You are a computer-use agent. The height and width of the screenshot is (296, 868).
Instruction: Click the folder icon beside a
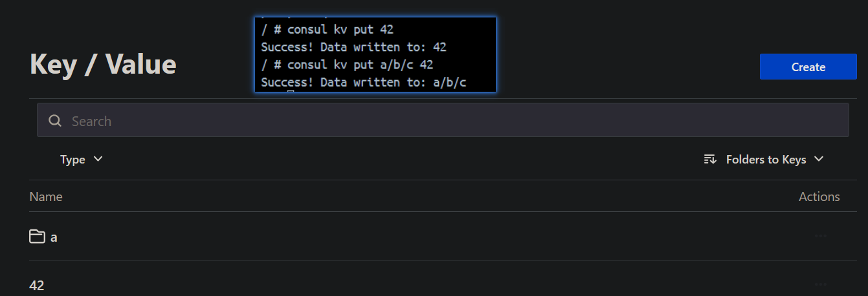pos(37,237)
